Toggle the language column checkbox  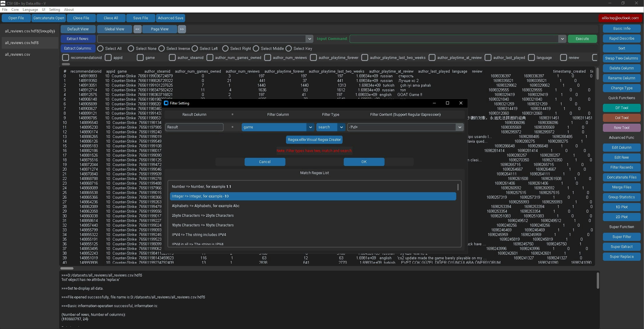pyautogui.click(x=531, y=57)
